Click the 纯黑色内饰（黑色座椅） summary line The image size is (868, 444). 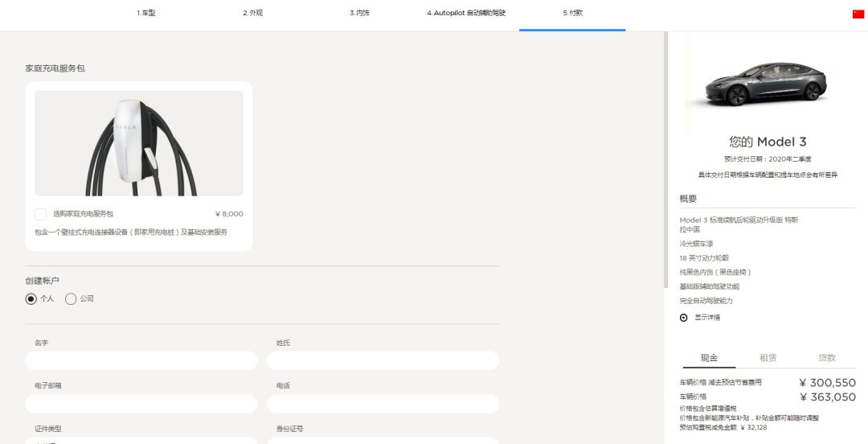715,272
